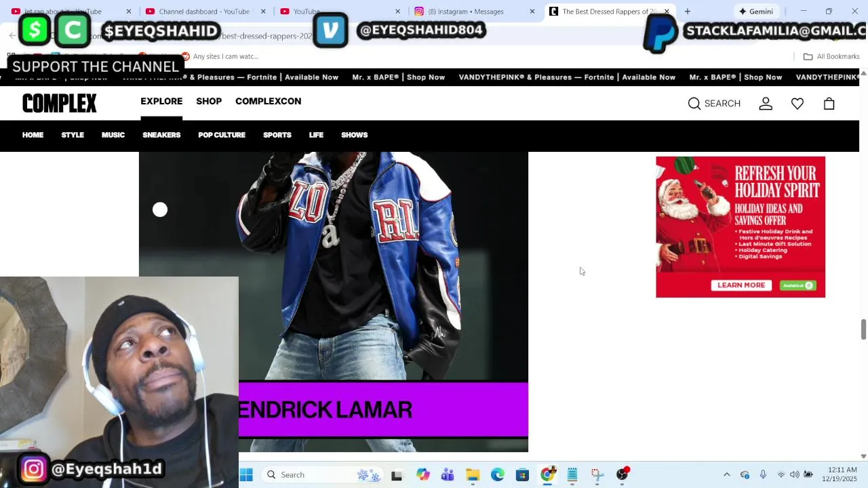Open the Gemini button in Chrome
This screenshot has width=868, height=488.
(x=757, y=12)
